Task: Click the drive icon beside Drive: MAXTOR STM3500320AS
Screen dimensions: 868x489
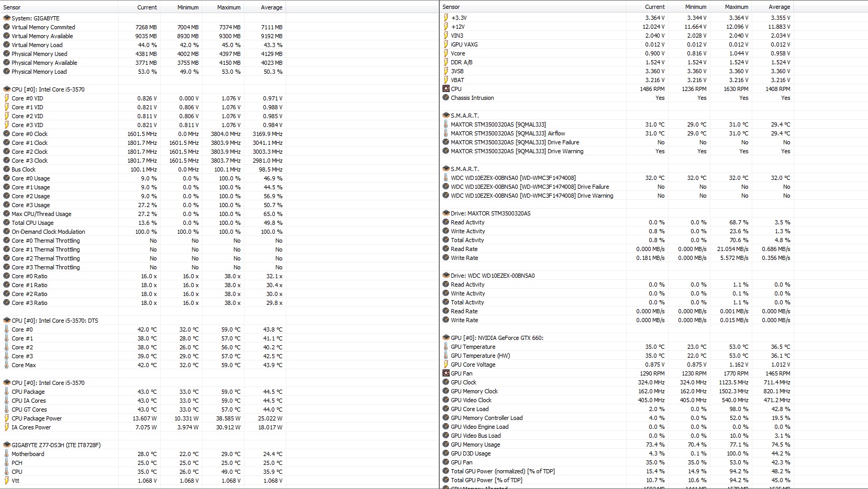Action: (x=446, y=213)
